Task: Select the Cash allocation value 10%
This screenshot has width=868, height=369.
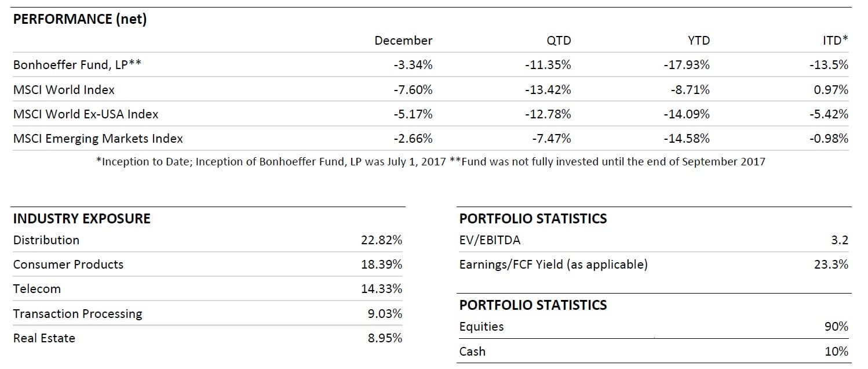Action: 836,352
